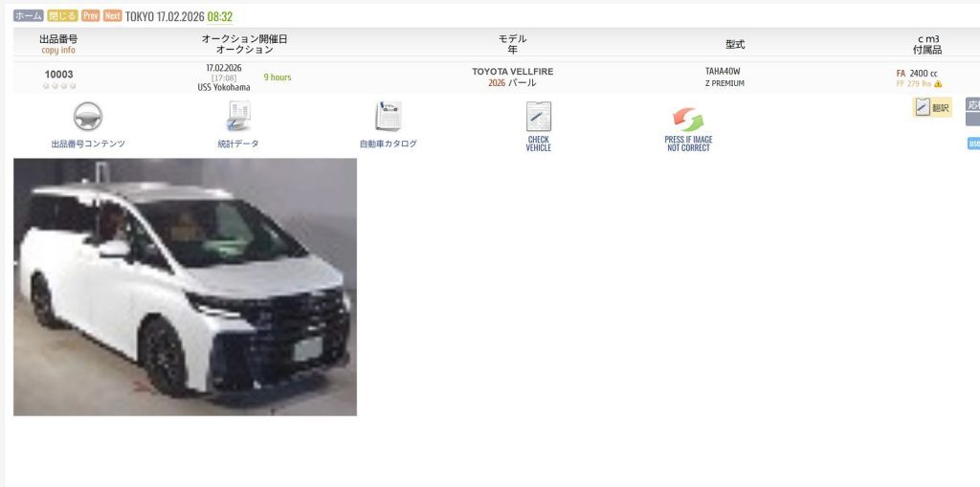Click the 型式 column header
The image size is (980, 487).
point(735,44)
